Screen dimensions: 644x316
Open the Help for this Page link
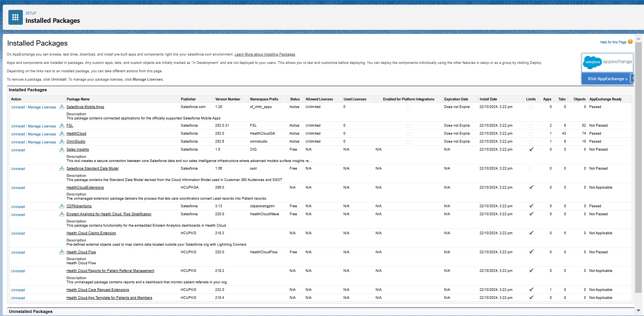[613, 42]
